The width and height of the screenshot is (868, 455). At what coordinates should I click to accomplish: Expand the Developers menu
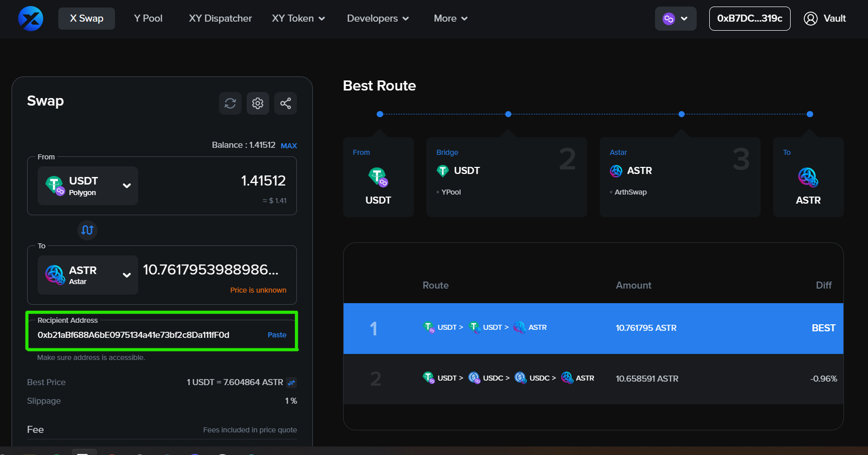tap(378, 19)
